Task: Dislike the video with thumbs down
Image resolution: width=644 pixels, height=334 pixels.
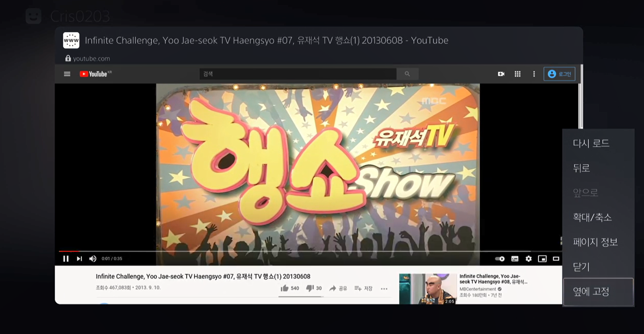Action: point(314,288)
